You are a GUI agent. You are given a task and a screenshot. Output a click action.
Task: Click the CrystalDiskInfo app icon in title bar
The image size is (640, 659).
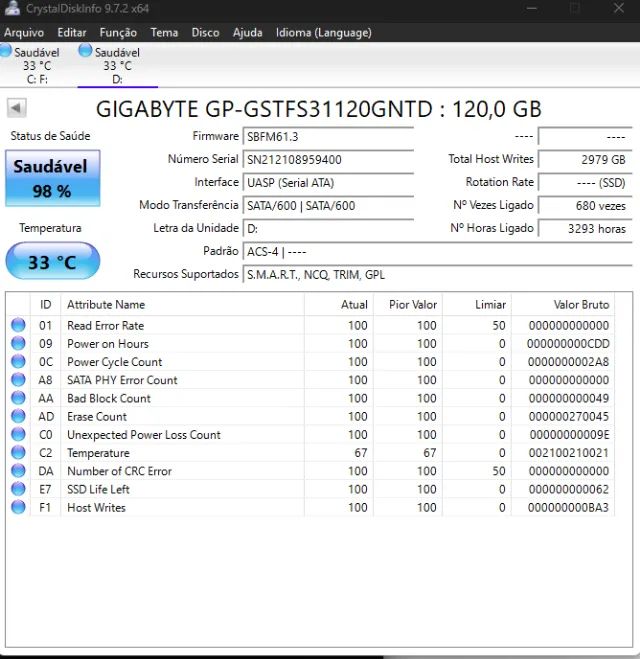point(12,8)
